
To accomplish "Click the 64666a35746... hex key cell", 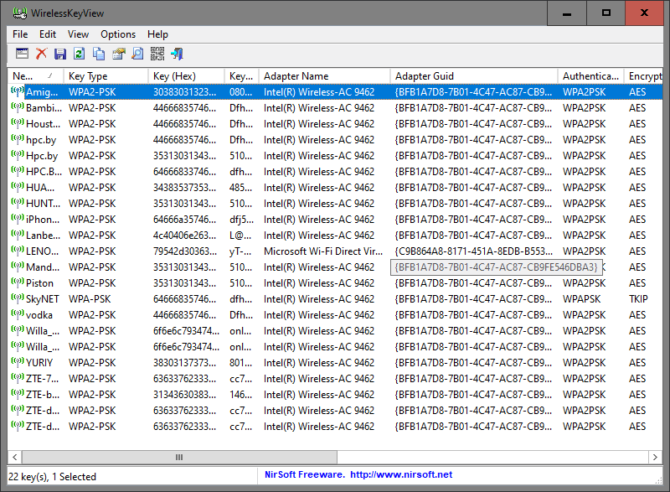I will 185,219.
